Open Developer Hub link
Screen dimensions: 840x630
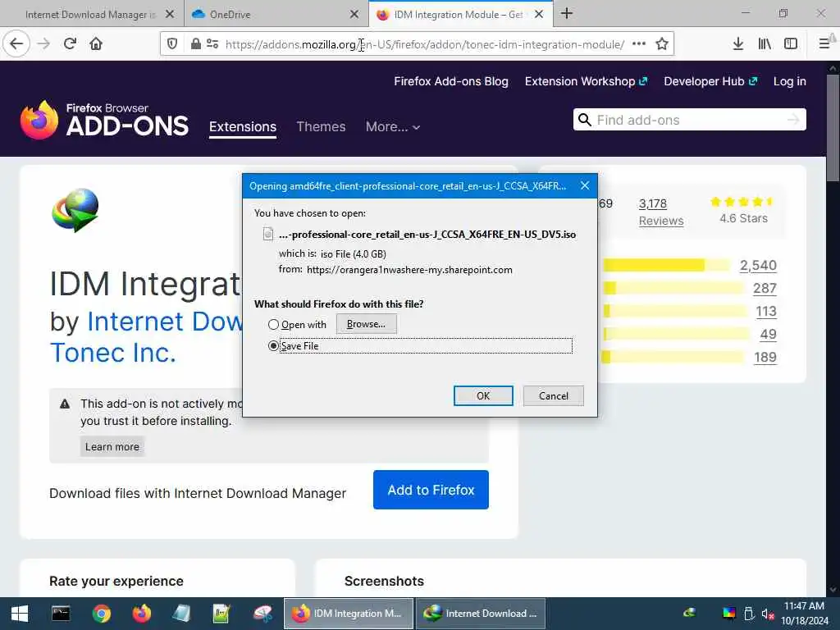tap(710, 81)
